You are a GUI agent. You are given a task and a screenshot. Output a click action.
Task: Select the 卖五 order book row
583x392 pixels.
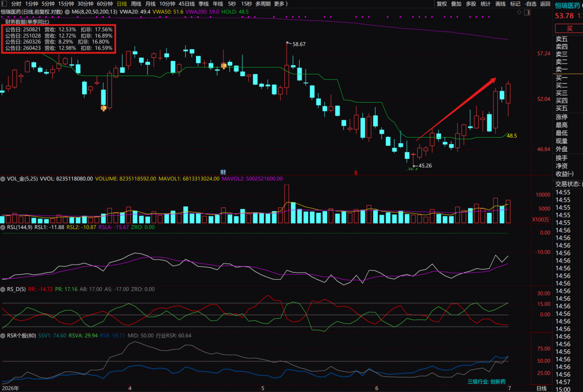click(x=562, y=39)
